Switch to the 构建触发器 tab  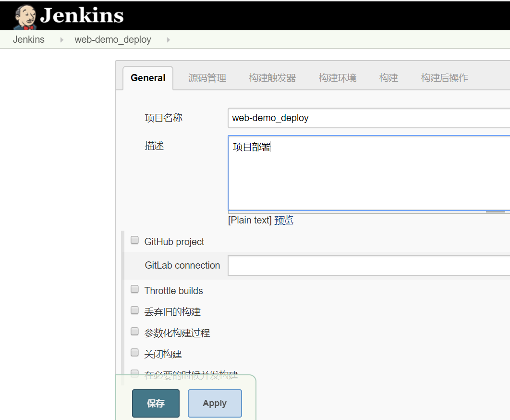click(272, 78)
